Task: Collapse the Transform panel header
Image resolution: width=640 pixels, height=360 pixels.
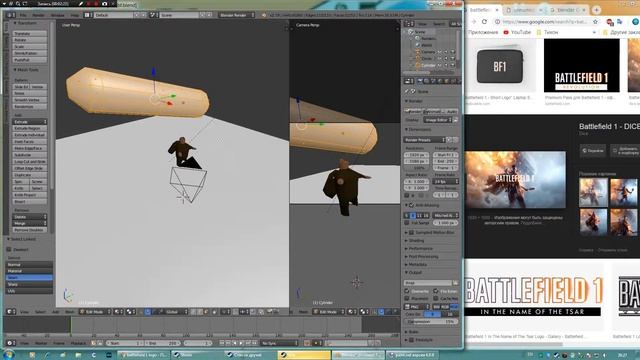Action: 25,23
